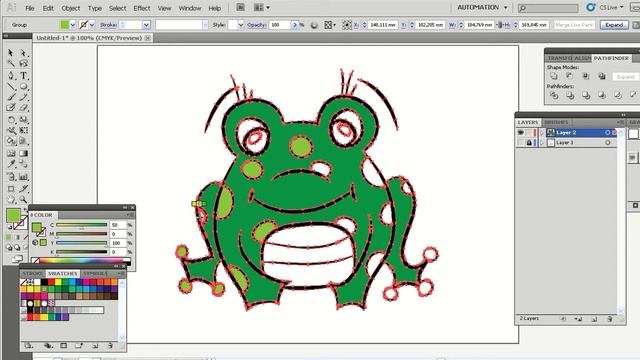Select the Live Paint Bucket tool
The image size is (640, 360).
coord(11,141)
